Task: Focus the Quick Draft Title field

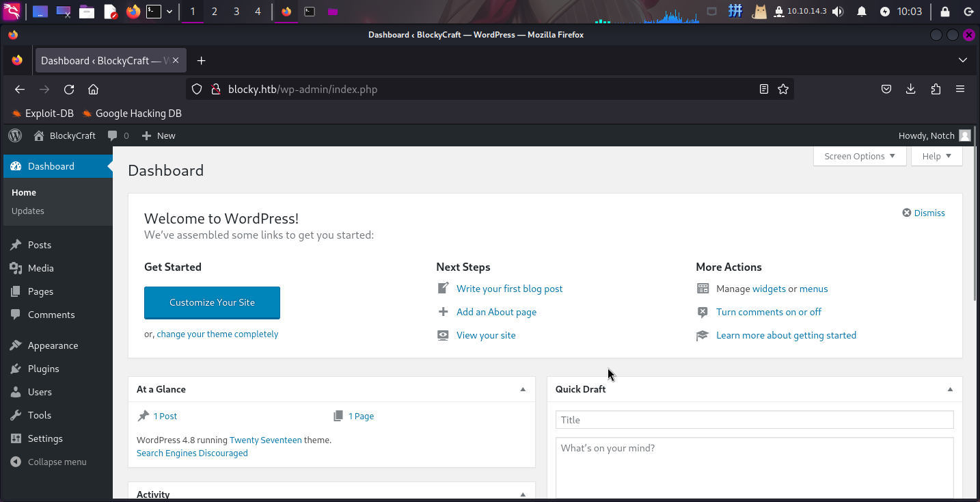Action: 754,420
